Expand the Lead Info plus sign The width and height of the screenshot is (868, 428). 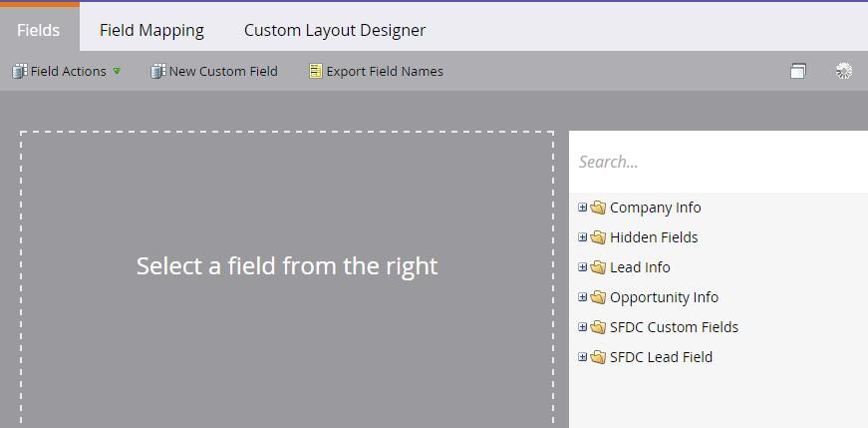tap(582, 267)
